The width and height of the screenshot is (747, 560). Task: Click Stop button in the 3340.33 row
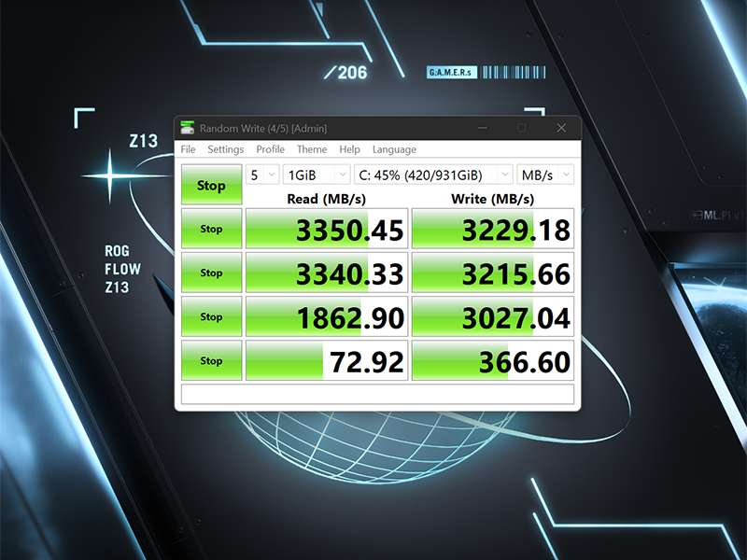tap(212, 273)
